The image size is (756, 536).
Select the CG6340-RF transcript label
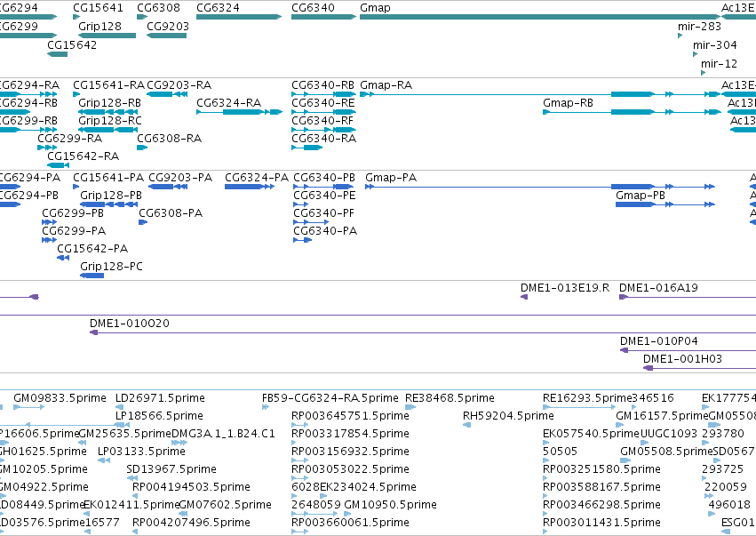322,121
